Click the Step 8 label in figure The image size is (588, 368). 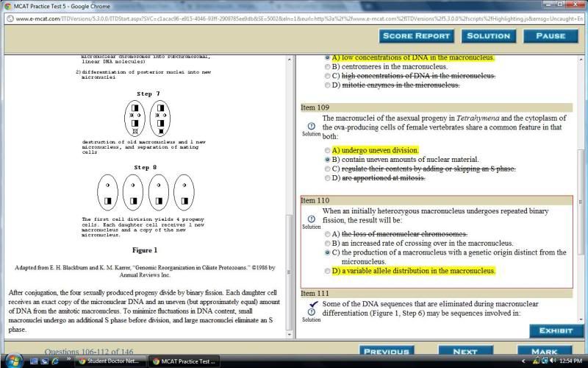click(145, 168)
